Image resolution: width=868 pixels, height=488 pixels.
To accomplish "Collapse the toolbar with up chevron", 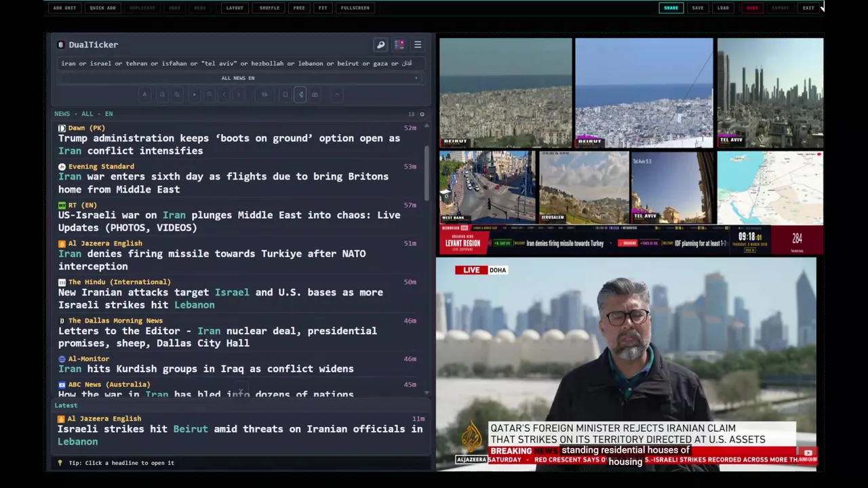I will (x=337, y=95).
